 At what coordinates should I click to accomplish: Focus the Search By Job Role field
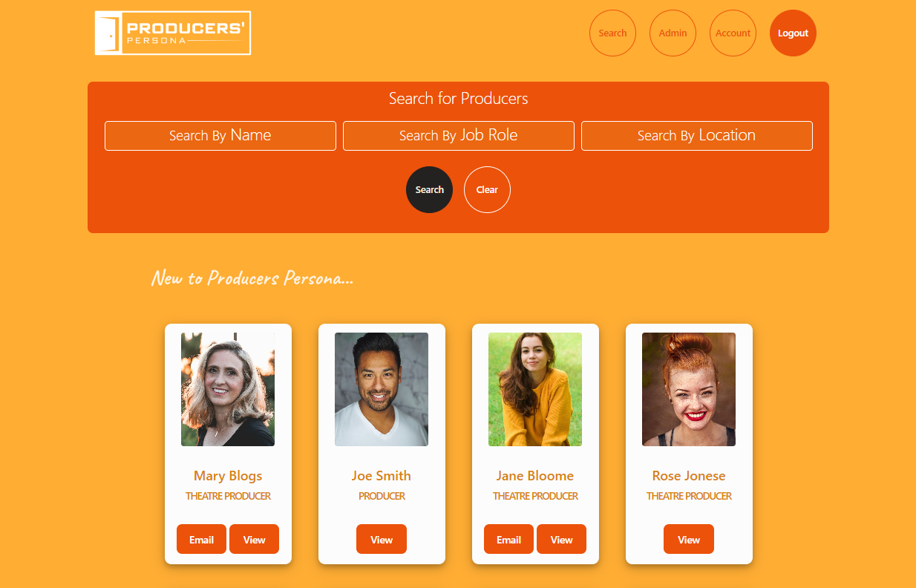pyautogui.click(x=459, y=136)
